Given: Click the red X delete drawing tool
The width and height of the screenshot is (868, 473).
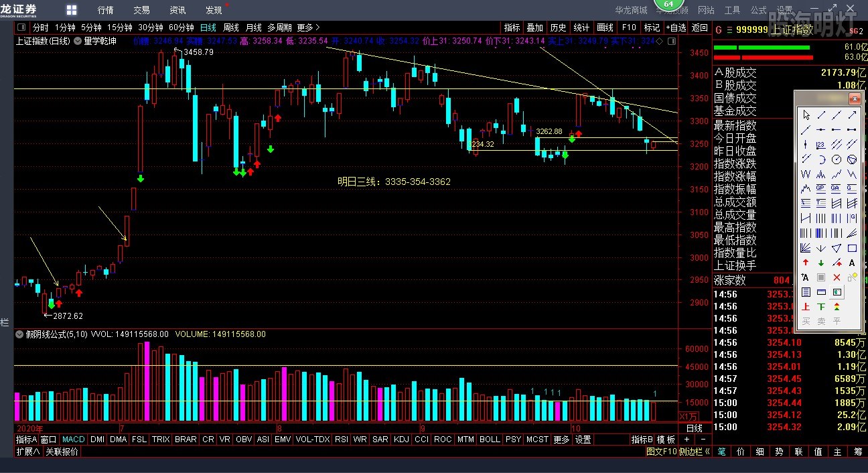Looking at the screenshot, I should (x=837, y=277).
